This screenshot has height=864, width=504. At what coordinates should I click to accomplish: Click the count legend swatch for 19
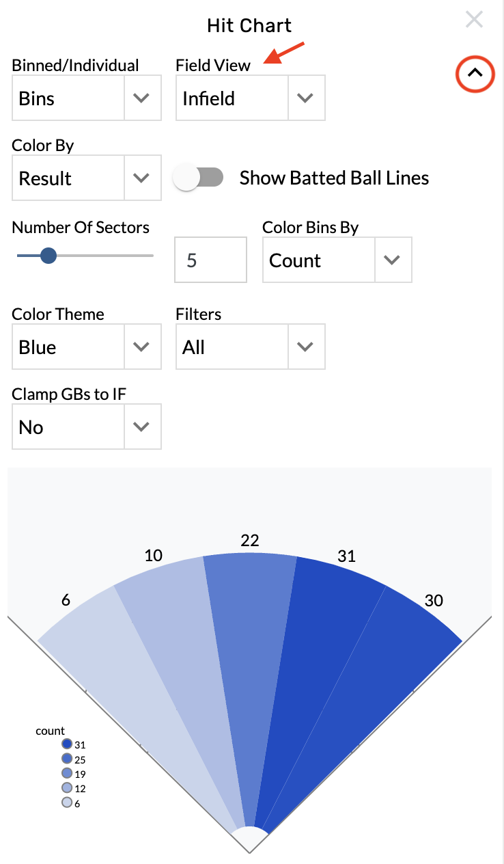point(67,774)
